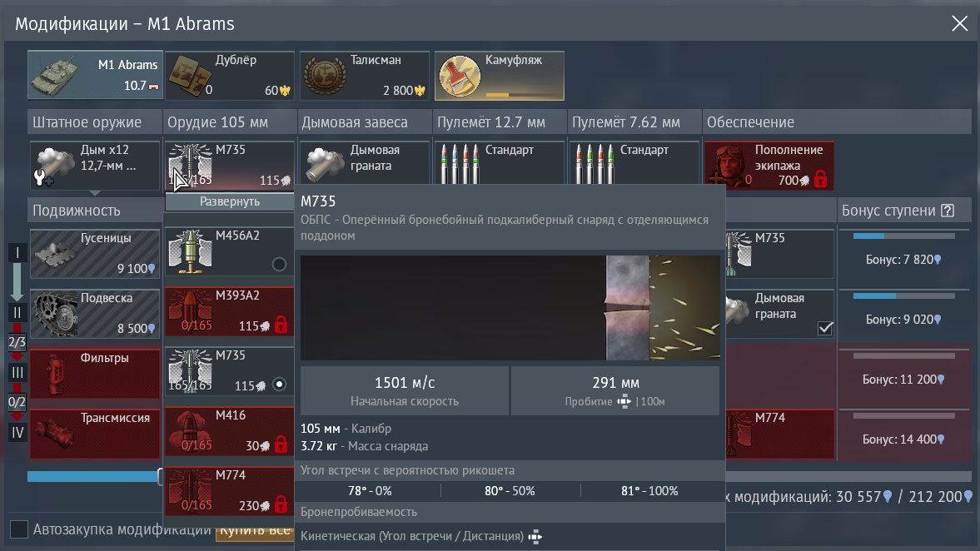Click the lock icon on M393A2
Screen dimensions: 980x551
point(281,325)
